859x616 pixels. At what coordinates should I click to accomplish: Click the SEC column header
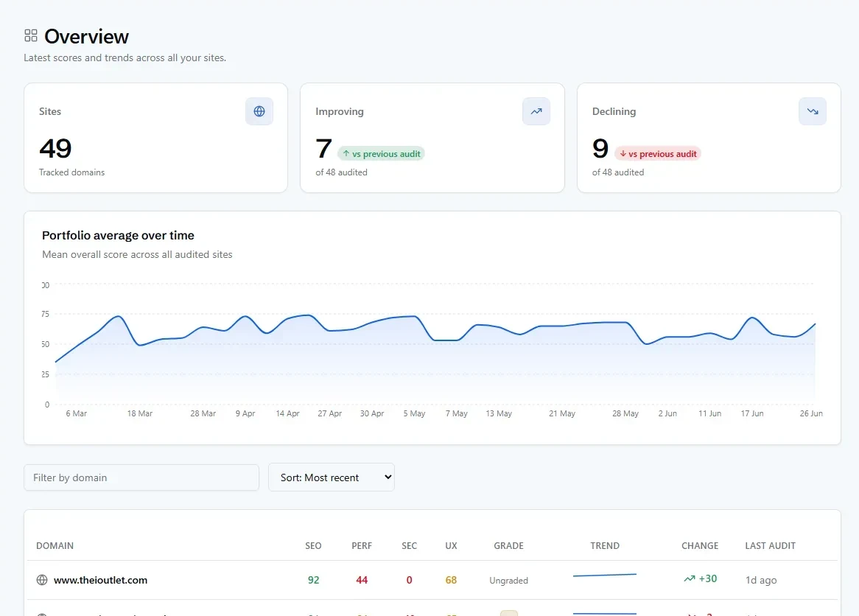click(x=409, y=546)
